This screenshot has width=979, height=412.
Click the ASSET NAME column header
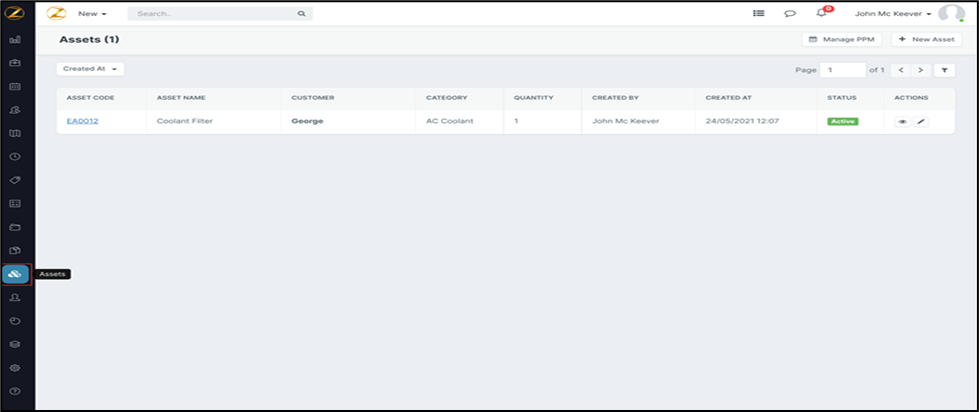pyautogui.click(x=181, y=98)
